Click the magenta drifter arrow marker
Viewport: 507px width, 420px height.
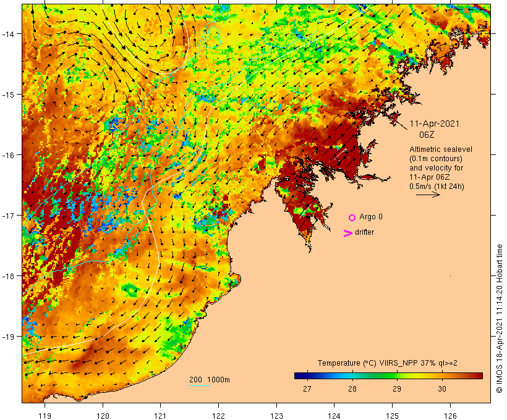click(348, 233)
